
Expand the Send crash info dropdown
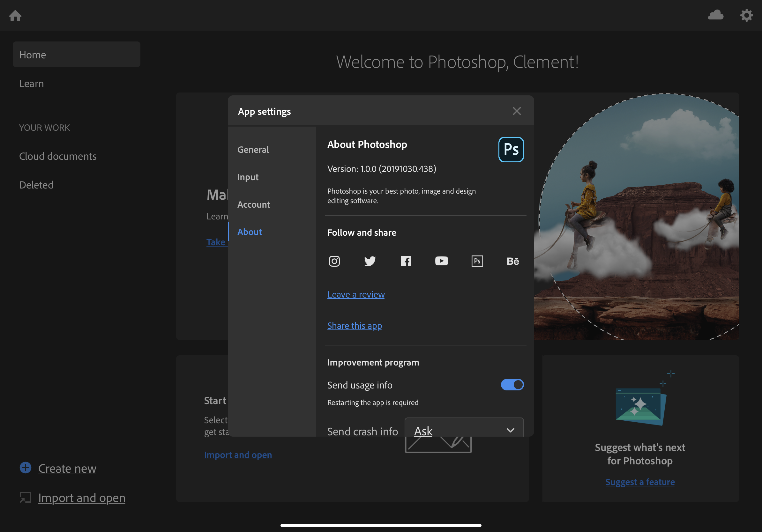(x=464, y=430)
